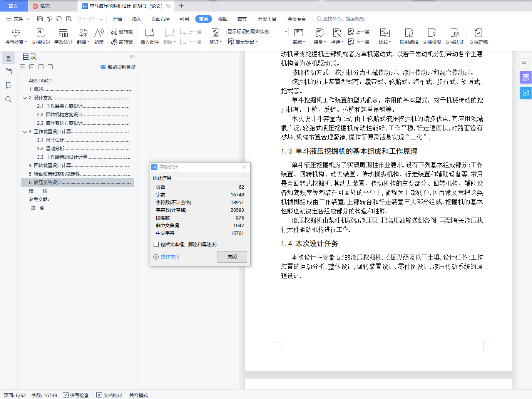Image resolution: width=532 pixels, height=399 pixels.
Task: Click the purple icon on right sidebar
Action: pyautogui.click(x=526, y=77)
